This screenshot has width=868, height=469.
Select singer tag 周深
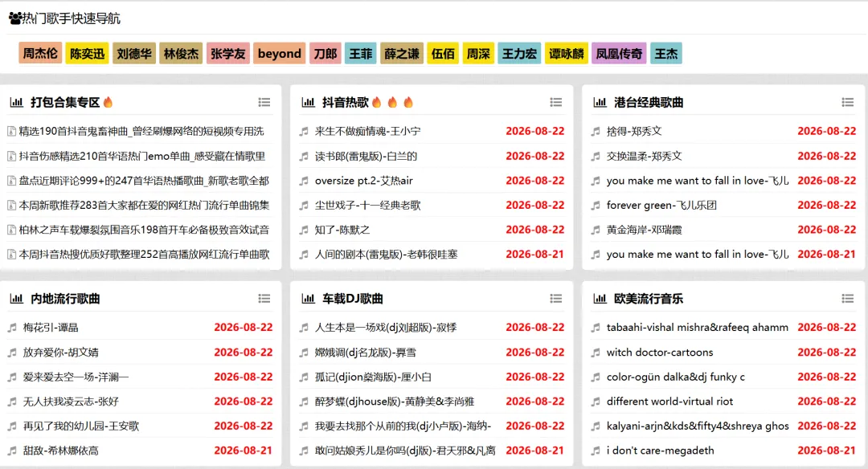478,53
